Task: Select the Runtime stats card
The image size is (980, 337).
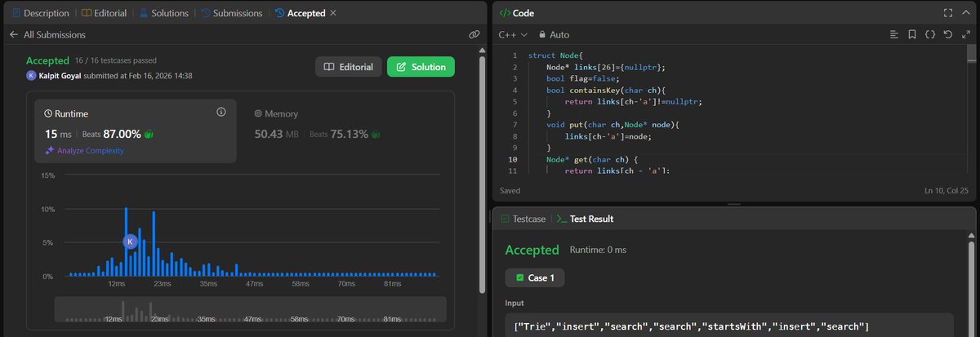Action: coord(136,131)
